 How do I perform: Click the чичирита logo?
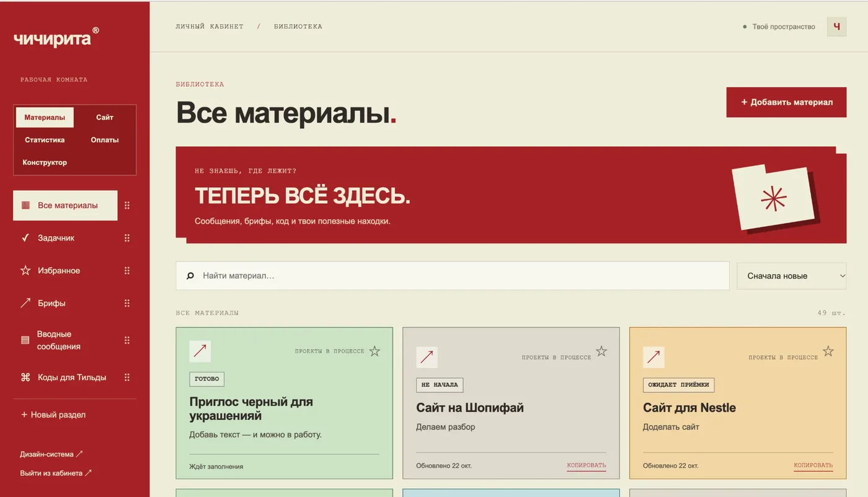point(56,38)
